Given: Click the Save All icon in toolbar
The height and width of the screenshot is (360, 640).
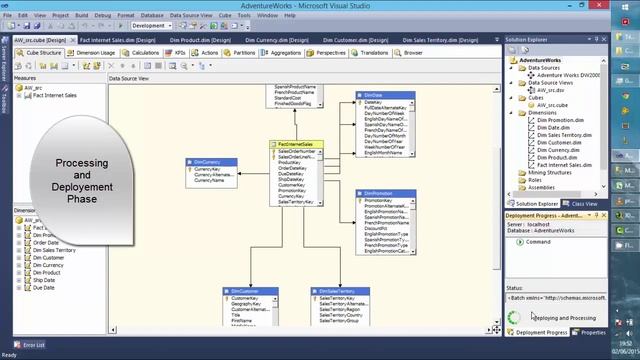Looking at the screenshot, I should tap(37, 26).
